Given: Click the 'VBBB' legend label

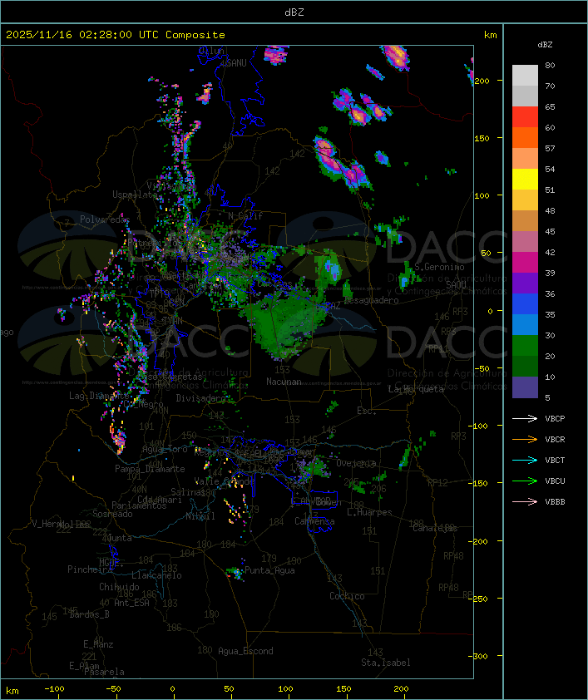Looking at the screenshot, I should pos(555,502).
